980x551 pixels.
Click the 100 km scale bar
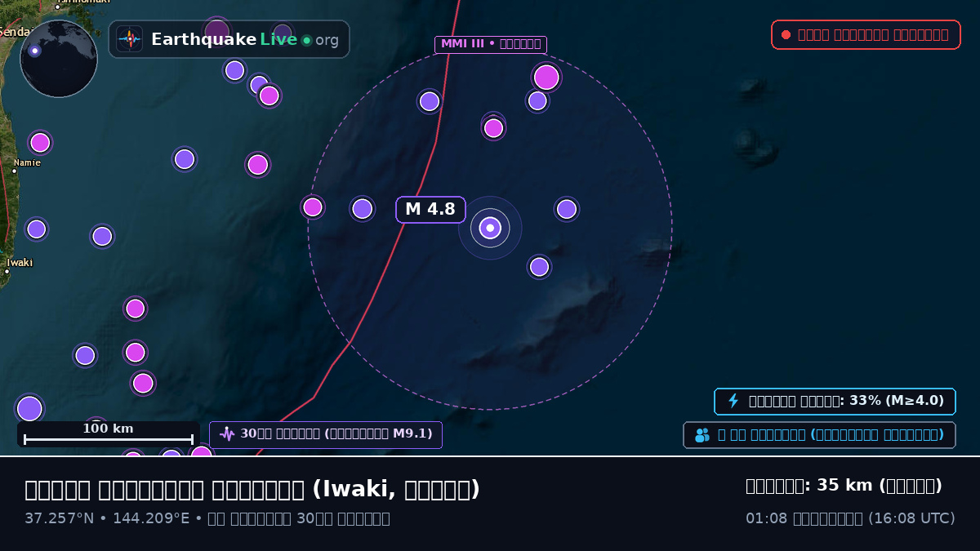(109, 434)
